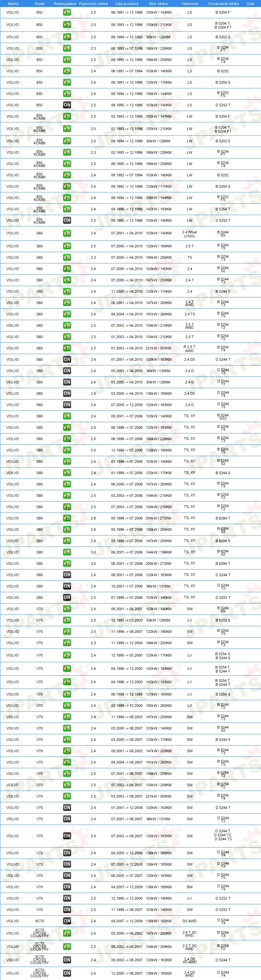Click petrol icon in V70 121kW / 165KM row
This screenshot has width=261, height=980.
(x=67, y=694)
